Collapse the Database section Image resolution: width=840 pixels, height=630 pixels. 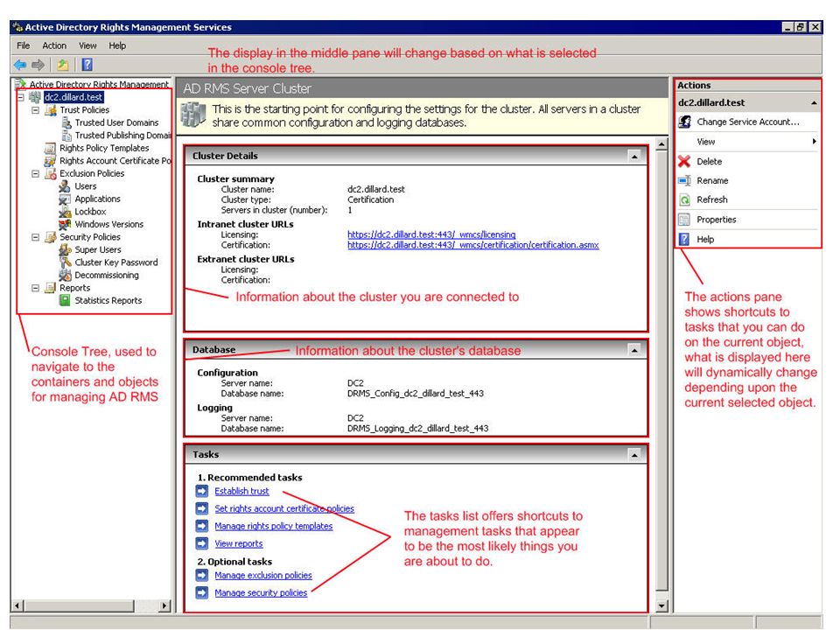pos(634,350)
